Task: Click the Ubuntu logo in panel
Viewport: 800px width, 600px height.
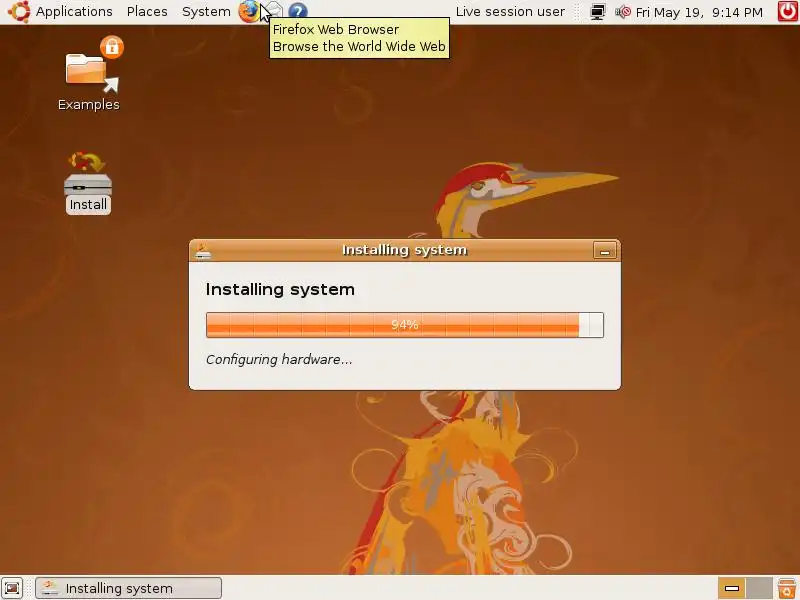Action: (x=19, y=11)
